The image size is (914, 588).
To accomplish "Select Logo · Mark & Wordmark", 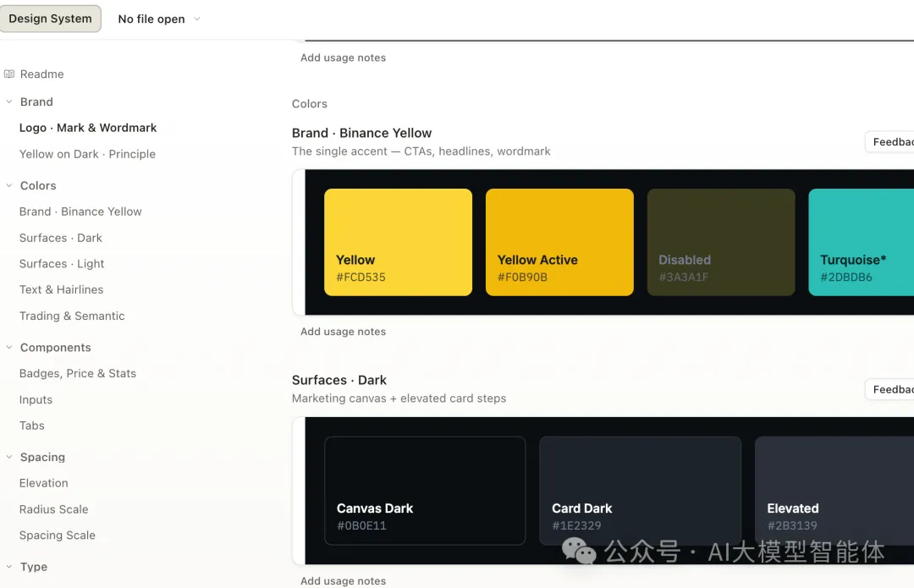I will coord(88,128).
